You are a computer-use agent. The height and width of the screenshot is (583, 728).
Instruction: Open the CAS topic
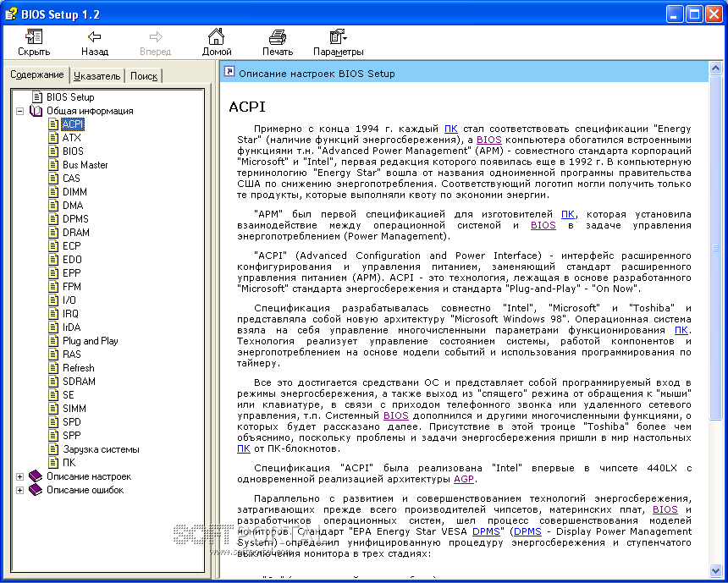(71, 179)
